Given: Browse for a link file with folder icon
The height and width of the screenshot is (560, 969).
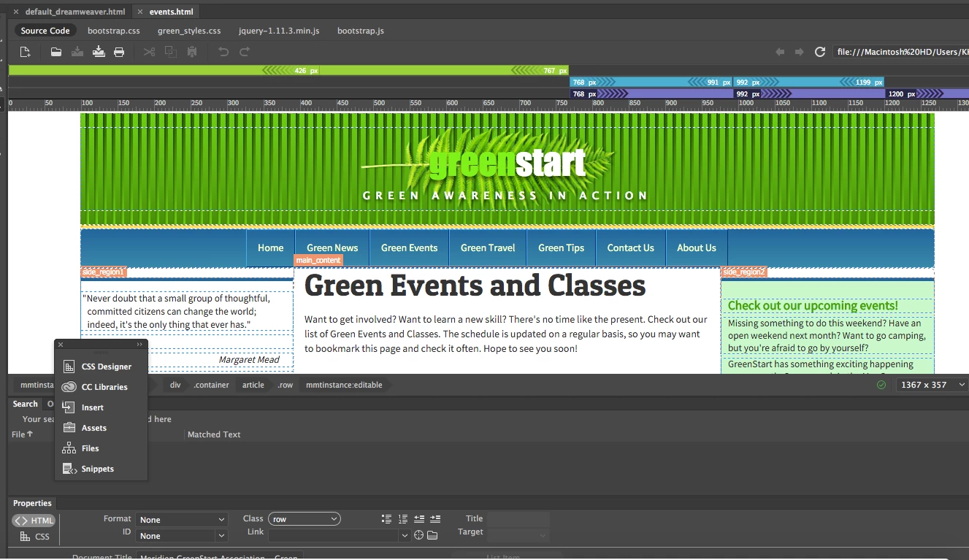Looking at the screenshot, I should tap(432, 535).
